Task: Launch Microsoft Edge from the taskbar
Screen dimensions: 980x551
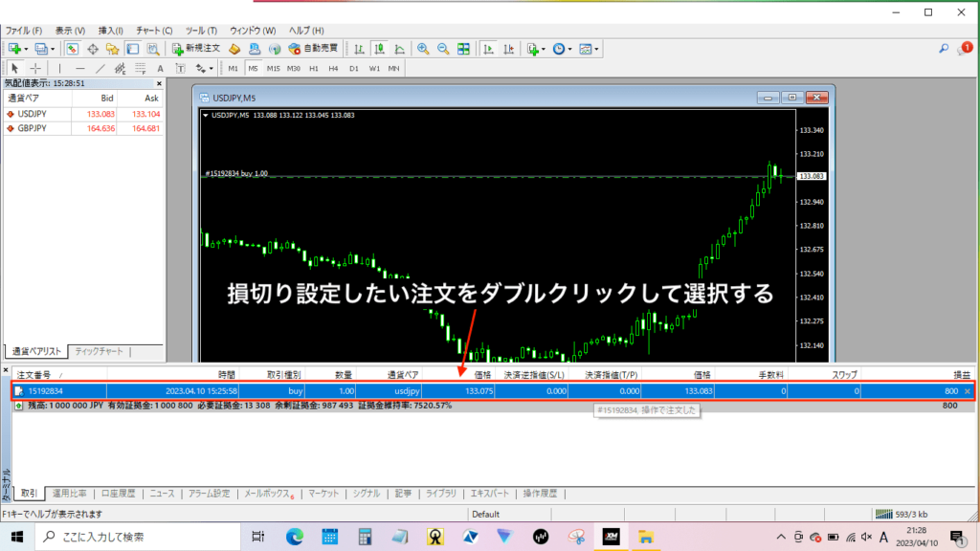Action: (x=295, y=537)
